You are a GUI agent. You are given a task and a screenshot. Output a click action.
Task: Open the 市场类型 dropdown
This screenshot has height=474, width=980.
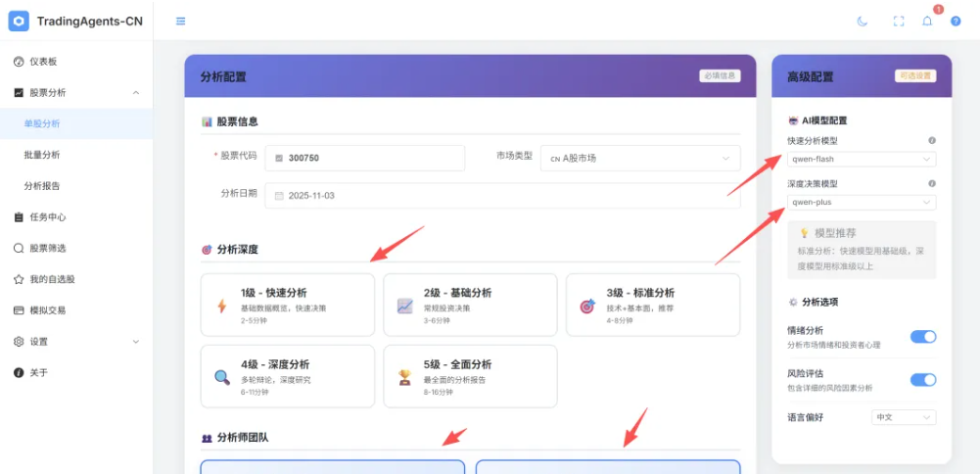[x=640, y=158]
